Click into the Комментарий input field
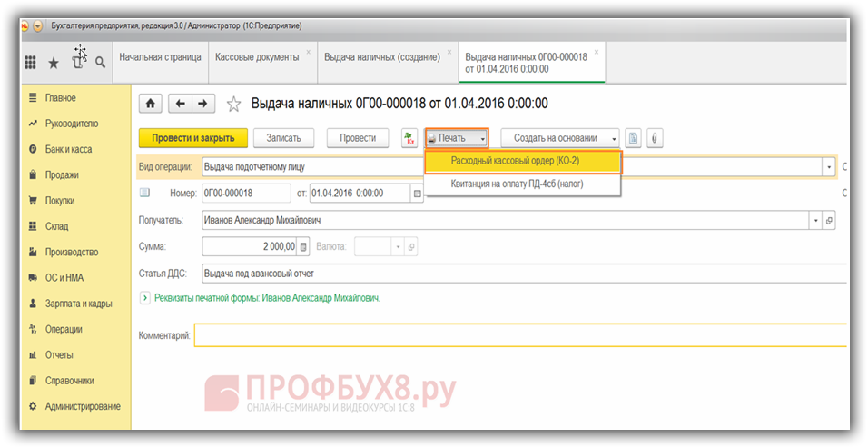The width and height of the screenshot is (868, 448). 518,336
